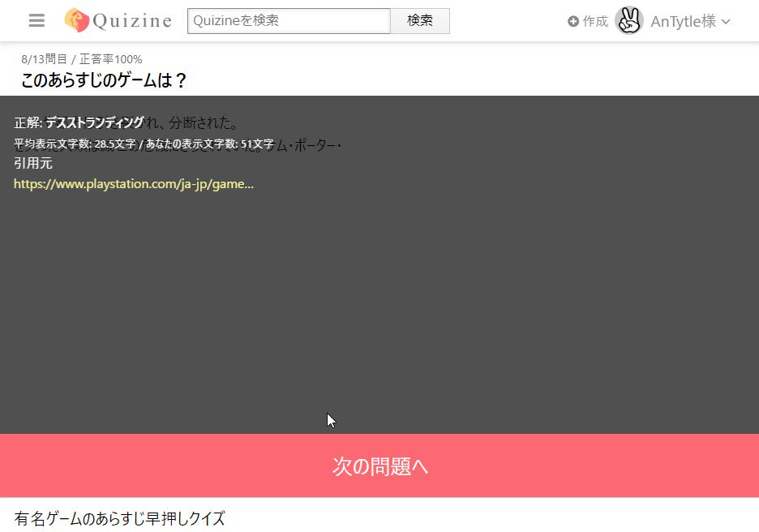Viewport: 759px width, 532px height.
Task: Focus the Quizineを検索 search field
Action: (289, 21)
